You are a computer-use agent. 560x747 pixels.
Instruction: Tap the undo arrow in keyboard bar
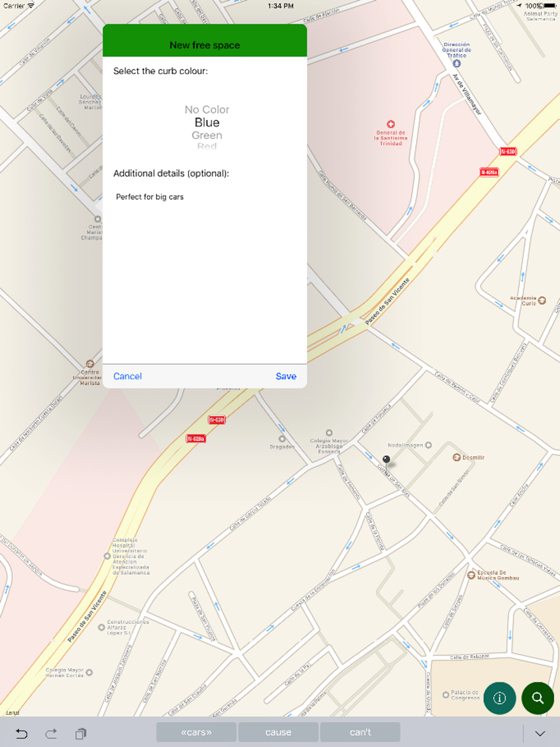(x=21, y=733)
